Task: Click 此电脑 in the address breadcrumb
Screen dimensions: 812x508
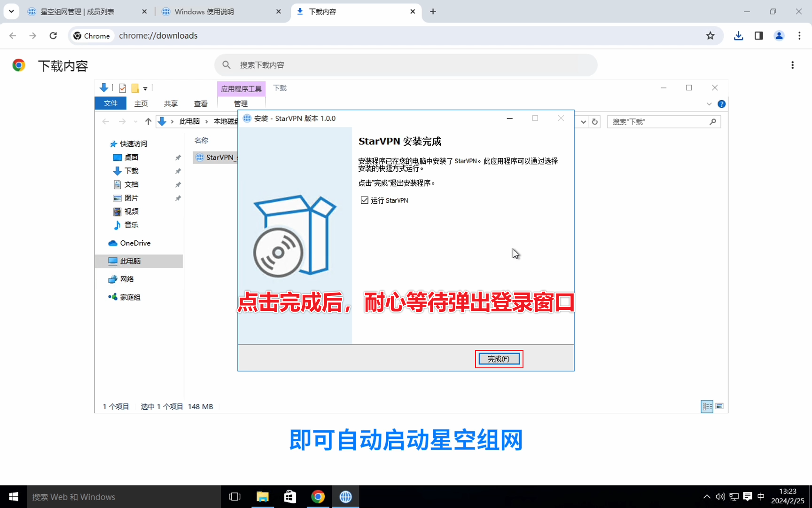Action: pos(189,121)
